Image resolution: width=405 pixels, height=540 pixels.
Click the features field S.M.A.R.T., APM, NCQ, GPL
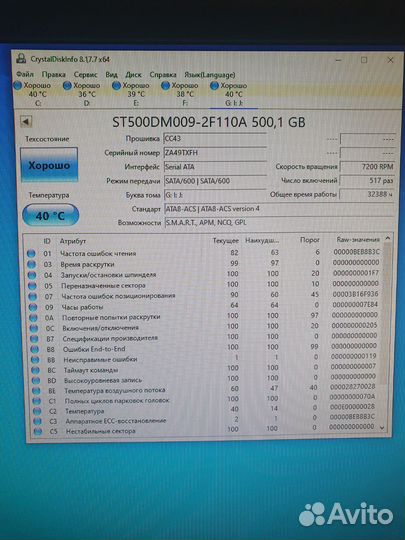(279, 222)
